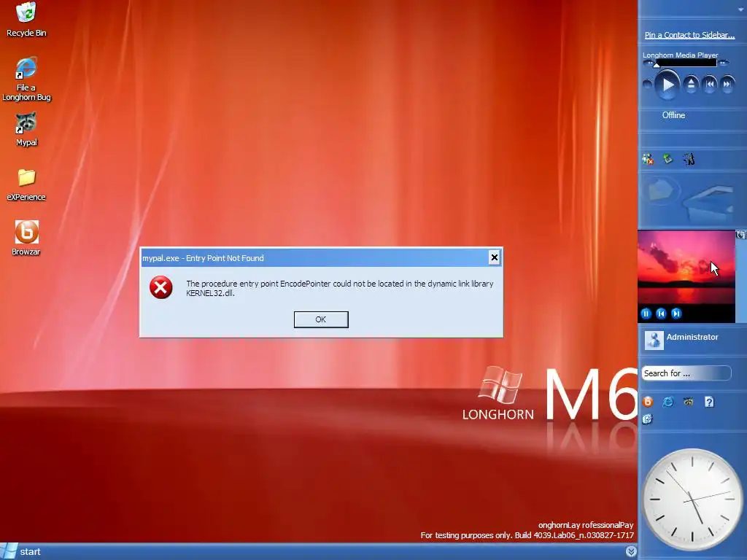Screen dimensions: 747x560
Task: Open the help question mark icon in sidebar
Action: pos(709,402)
